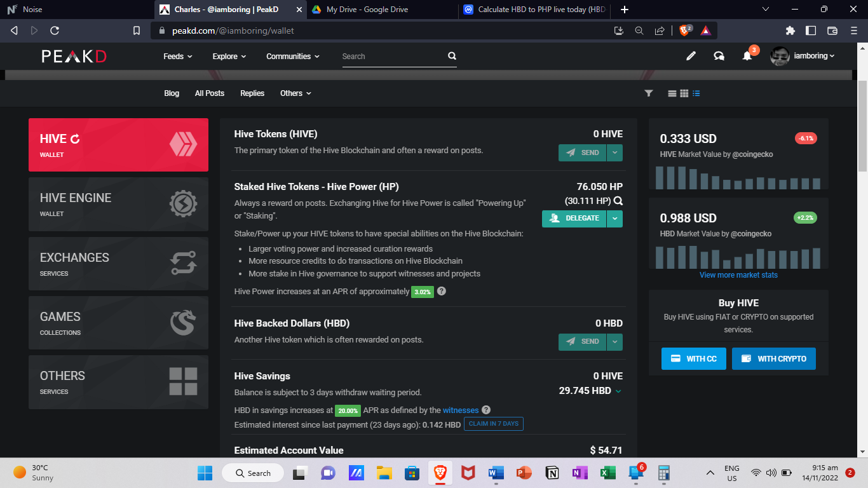Viewport: 868px width, 488px height.
Task: Open the Blog tab
Action: (x=172, y=93)
